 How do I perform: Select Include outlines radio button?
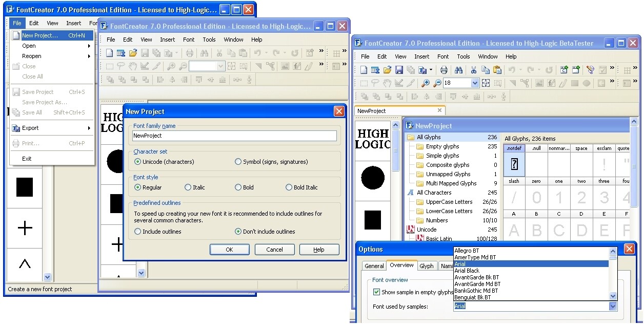(137, 232)
